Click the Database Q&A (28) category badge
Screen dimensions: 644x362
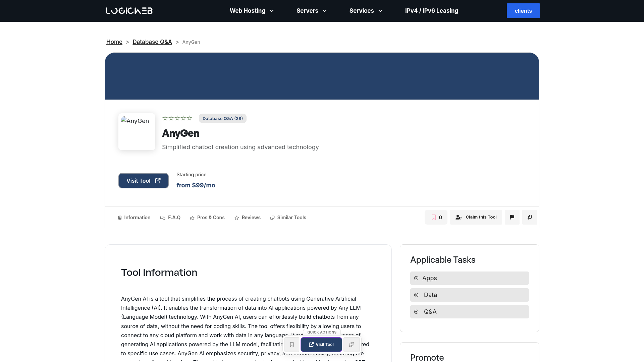pyautogui.click(x=223, y=118)
